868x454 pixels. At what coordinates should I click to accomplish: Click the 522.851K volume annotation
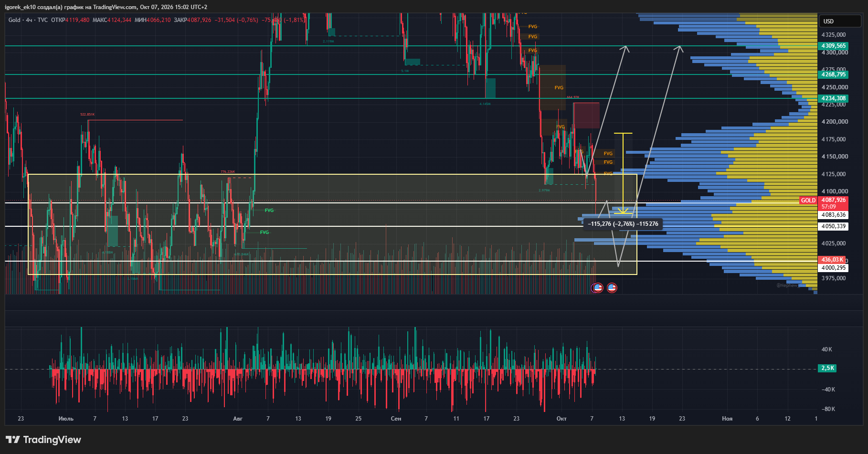click(87, 115)
